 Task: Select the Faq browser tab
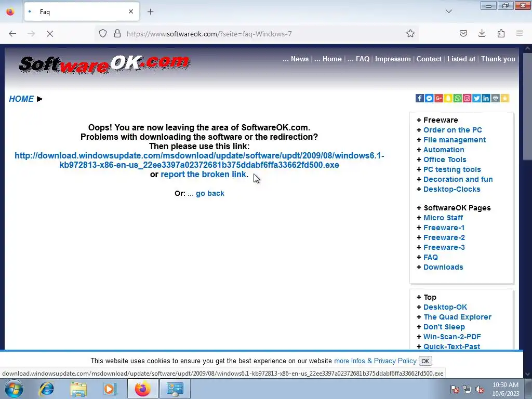(x=82, y=12)
